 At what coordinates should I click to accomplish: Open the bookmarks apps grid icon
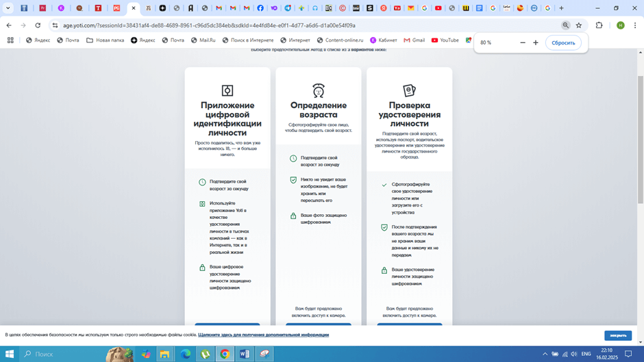coord(10,40)
